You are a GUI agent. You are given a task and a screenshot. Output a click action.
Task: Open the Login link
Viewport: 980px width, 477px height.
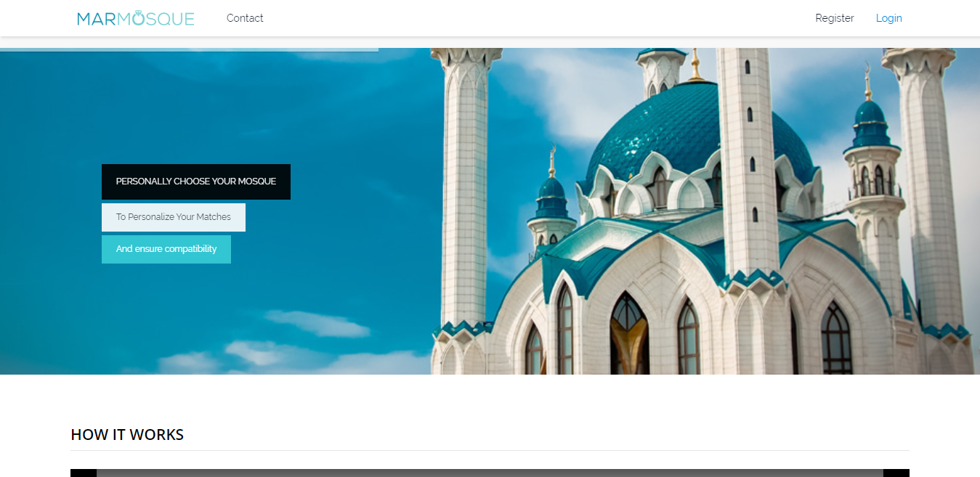(888, 18)
